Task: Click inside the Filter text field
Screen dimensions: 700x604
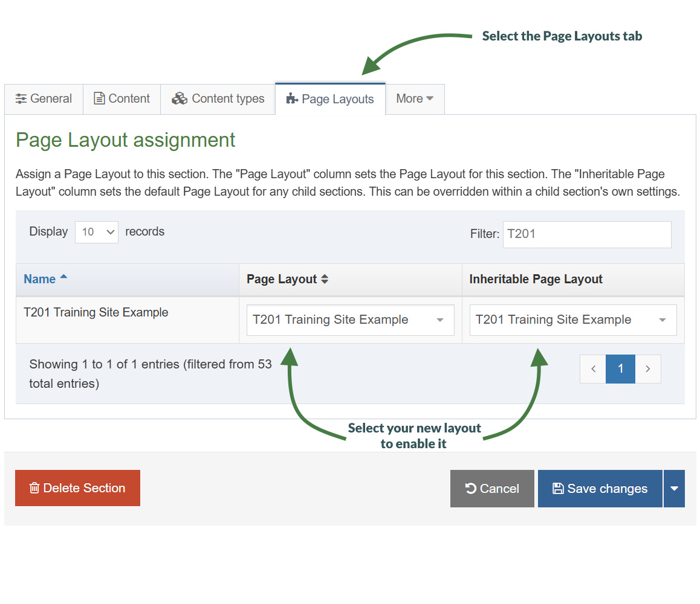Action: coord(586,234)
